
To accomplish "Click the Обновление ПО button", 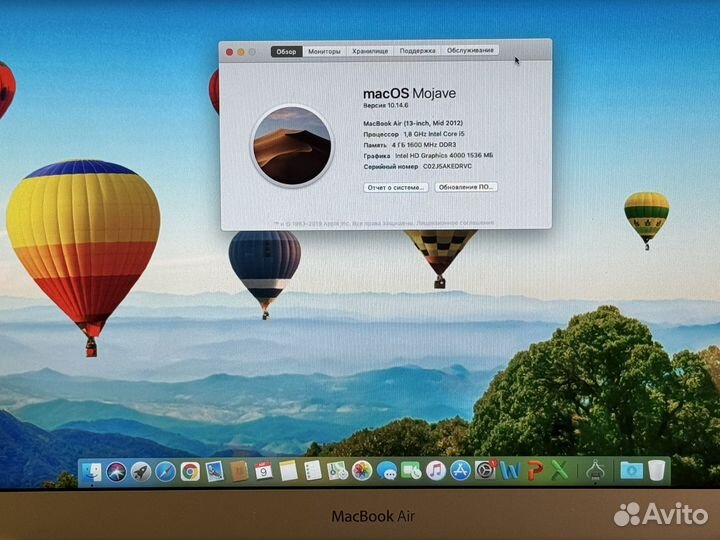I will point(466,187).
